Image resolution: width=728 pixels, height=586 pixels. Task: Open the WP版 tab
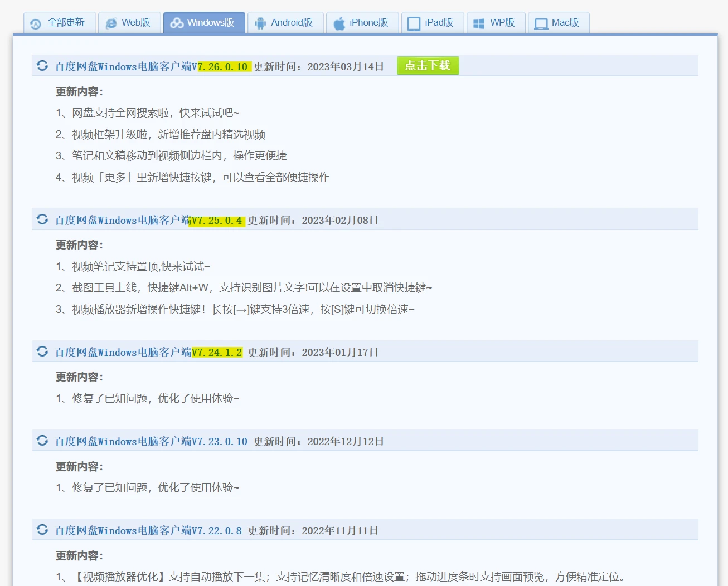[496, 23]
